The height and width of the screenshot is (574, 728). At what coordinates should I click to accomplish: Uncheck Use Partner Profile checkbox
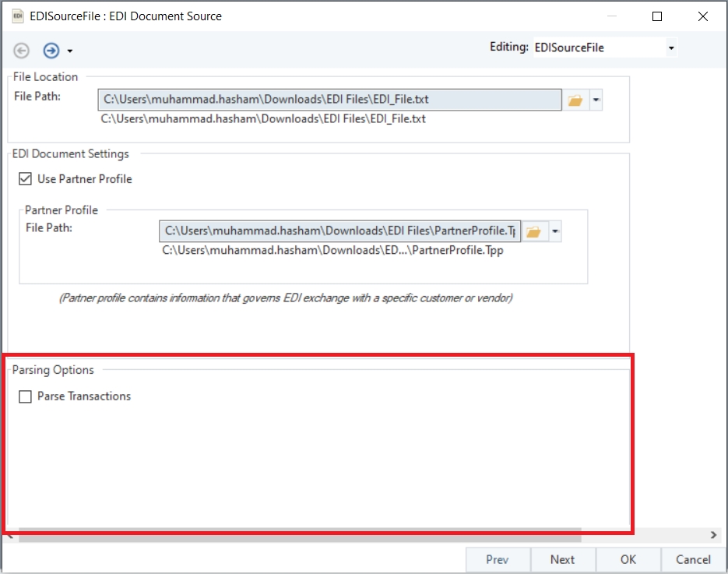(25, 179)
